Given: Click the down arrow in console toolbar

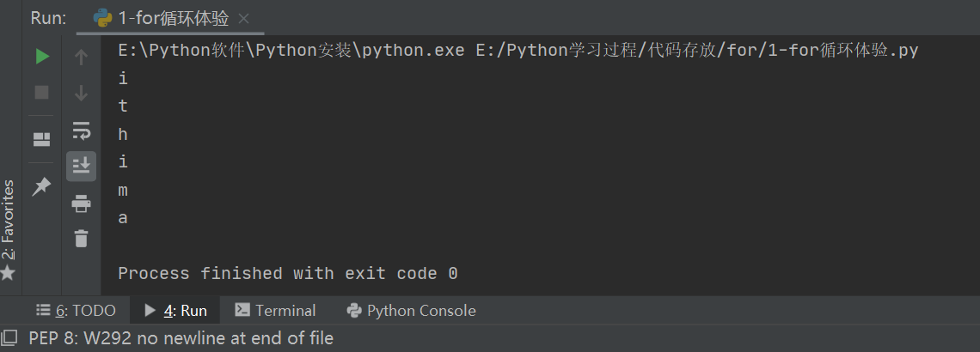Looking at the screenshot, I should tap(82, 93).
